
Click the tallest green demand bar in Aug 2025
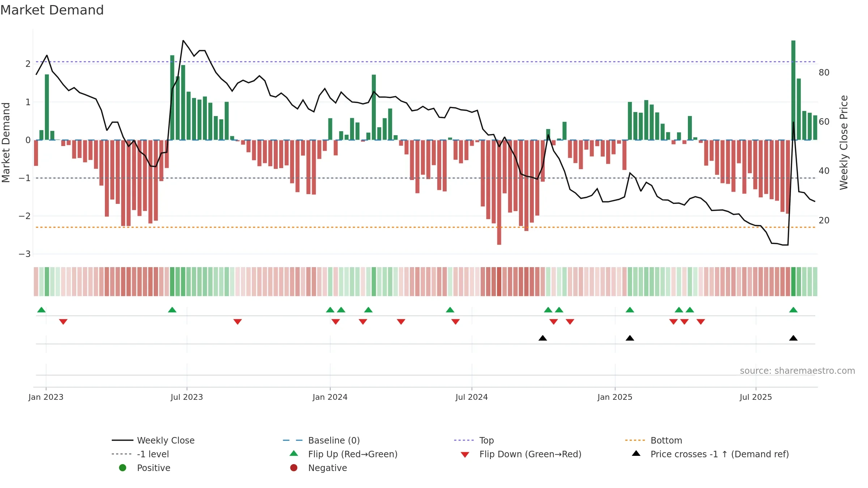tap(793, 90)
